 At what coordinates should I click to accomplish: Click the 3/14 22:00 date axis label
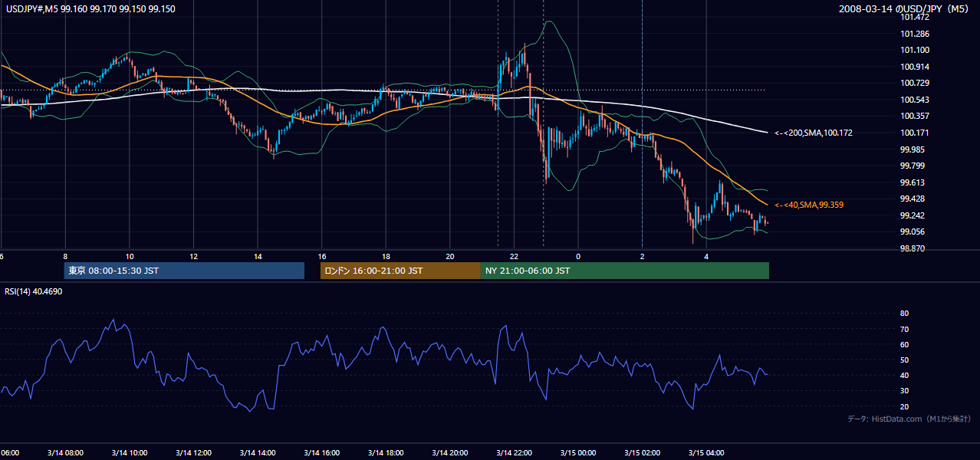(x=514, y=453)
